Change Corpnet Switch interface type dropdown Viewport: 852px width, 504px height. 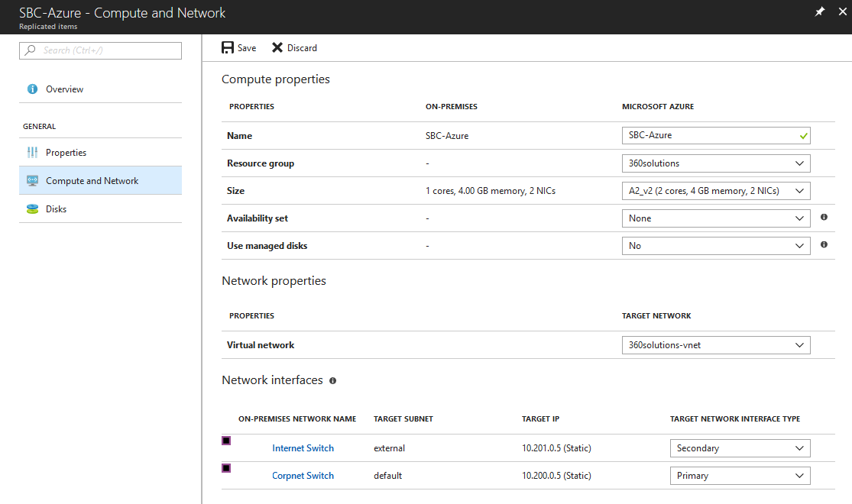point(740,476)
